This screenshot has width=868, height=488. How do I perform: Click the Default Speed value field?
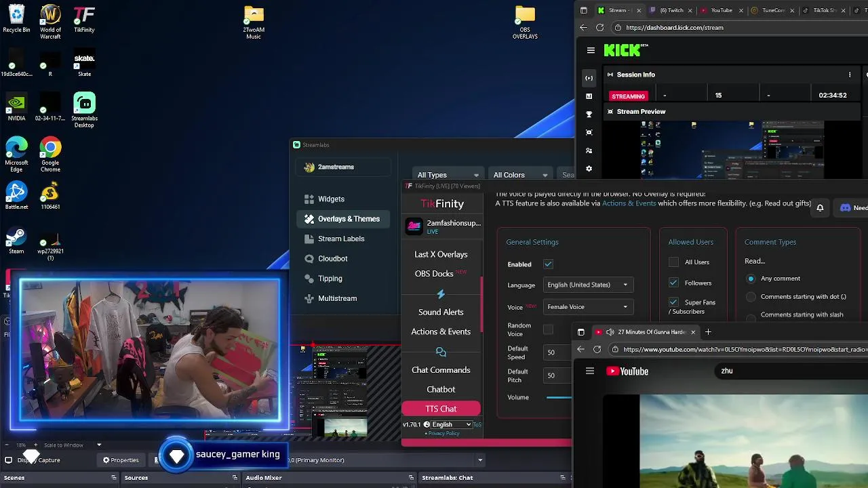point(557,352)
